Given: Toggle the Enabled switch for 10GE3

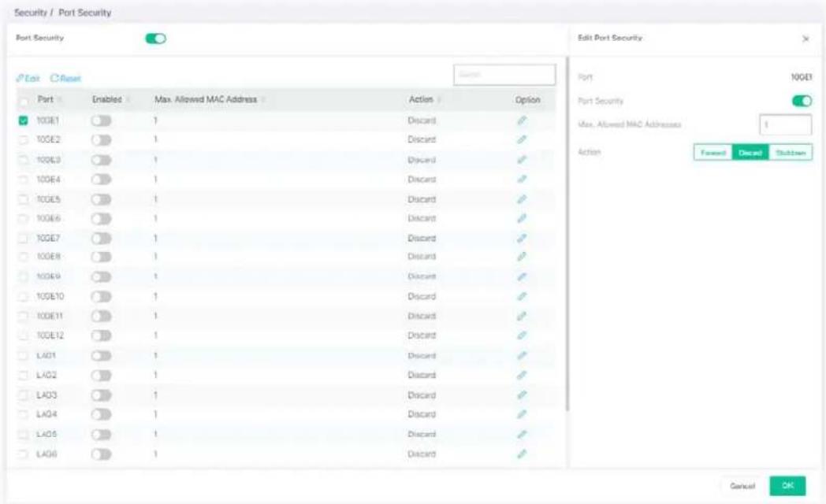Looking at the screenshot, I should click(x=101, y=160).
